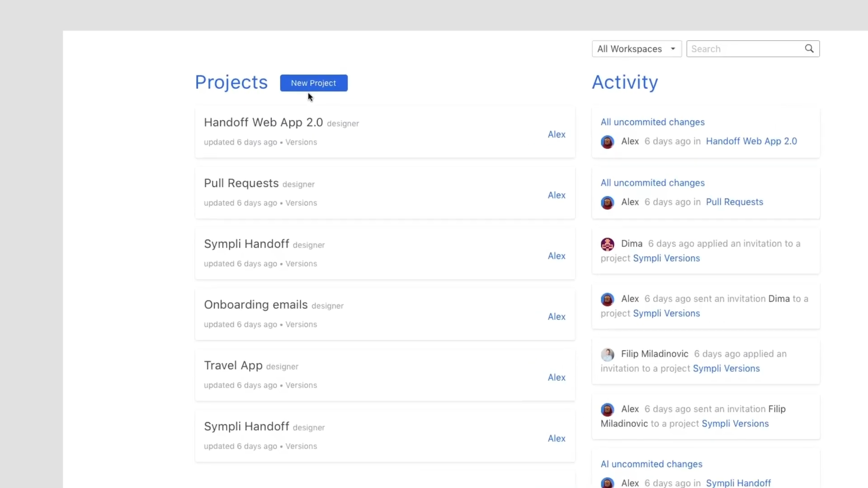Screen dimensions: 868x488
Task: Open Sympli Versions link in invitation sent to Dima
Action: coord(666,313)
